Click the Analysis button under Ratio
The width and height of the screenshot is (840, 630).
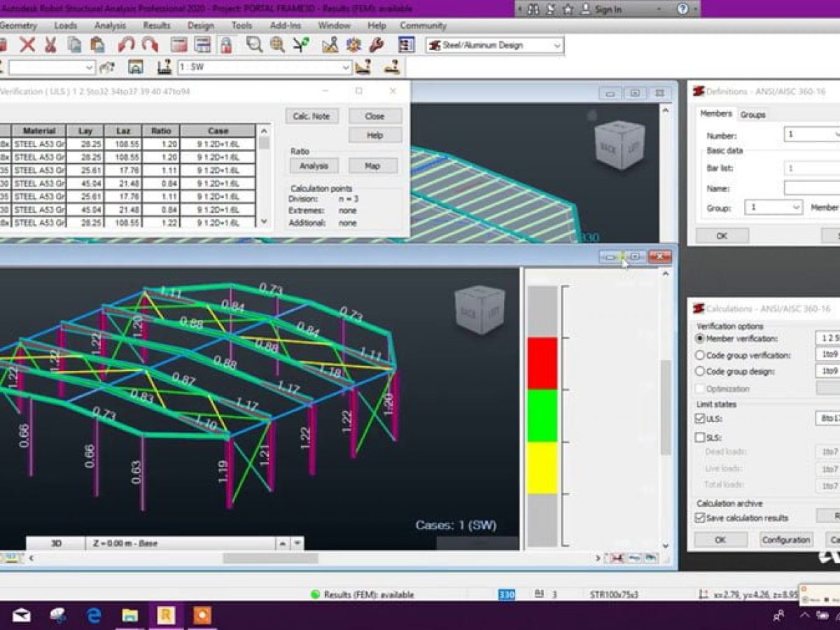pyautogui.click(x=314, y=166)
